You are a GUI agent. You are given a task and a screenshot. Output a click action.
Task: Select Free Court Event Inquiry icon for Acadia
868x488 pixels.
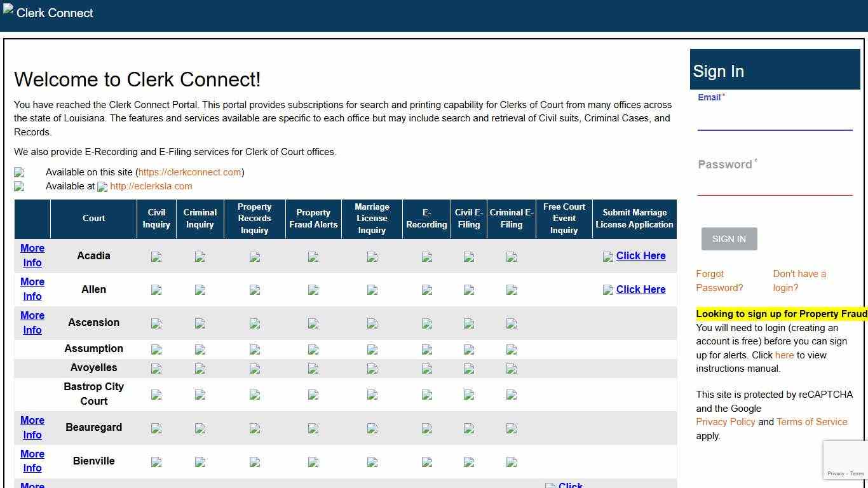tap(564, 257)
